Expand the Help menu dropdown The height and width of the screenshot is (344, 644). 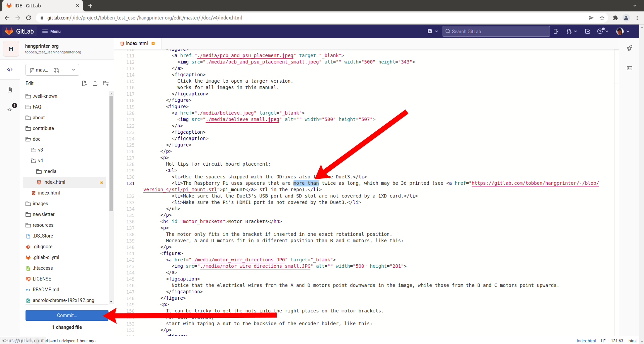[603, 31]
